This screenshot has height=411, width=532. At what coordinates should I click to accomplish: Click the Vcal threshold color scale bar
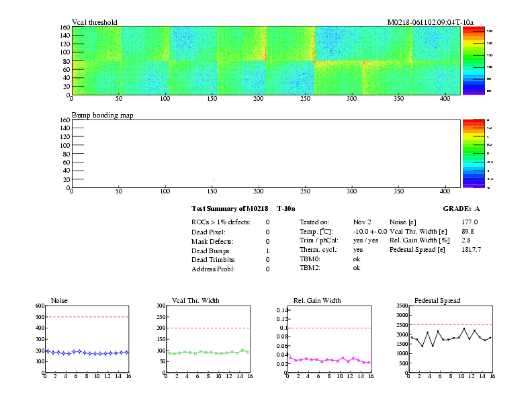pos(478,60)
